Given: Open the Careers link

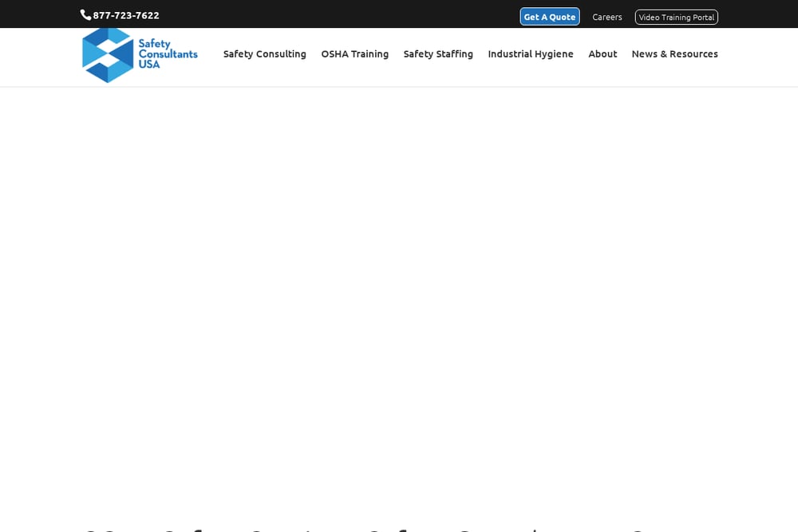Looking at the screenshot, I should (606, 17).
